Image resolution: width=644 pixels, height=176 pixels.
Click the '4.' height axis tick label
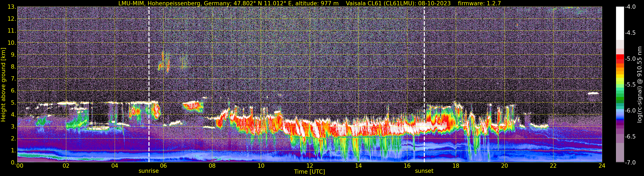[13, 115]
